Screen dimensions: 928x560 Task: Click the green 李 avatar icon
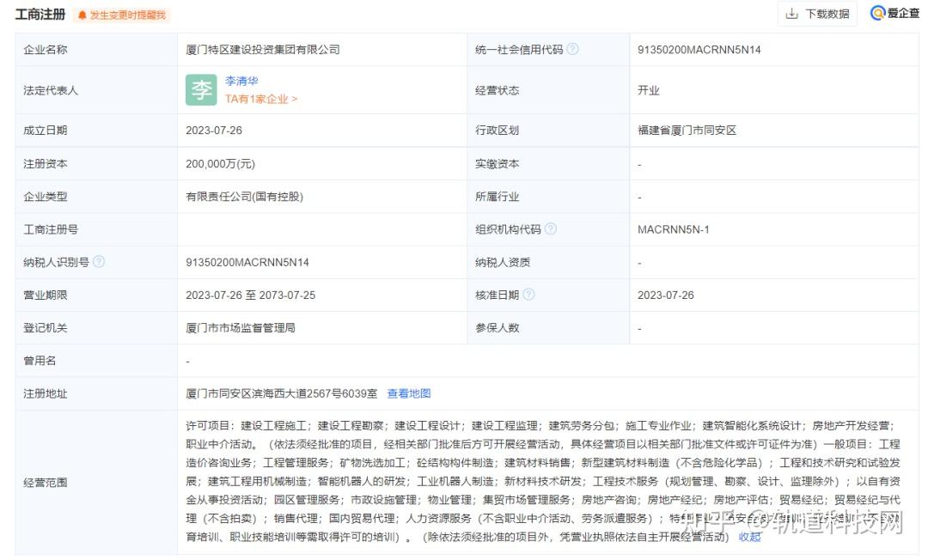[x=200, y=89]
